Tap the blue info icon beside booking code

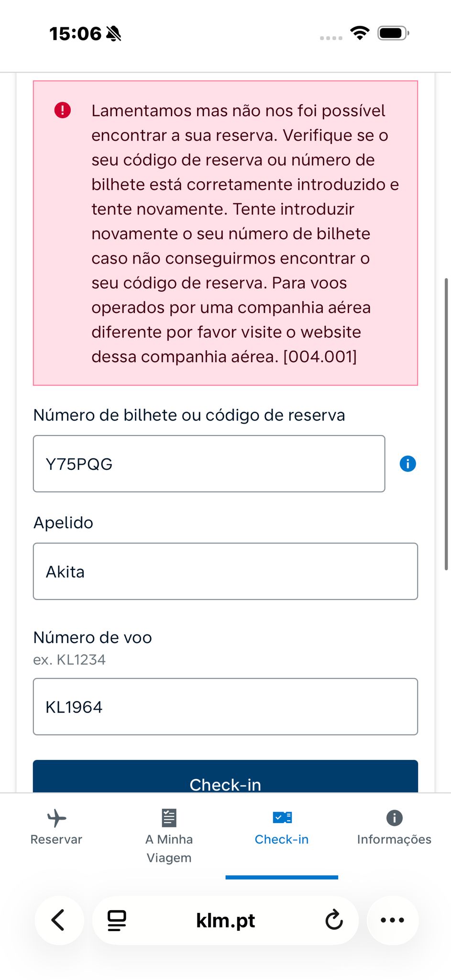[407, 464]
